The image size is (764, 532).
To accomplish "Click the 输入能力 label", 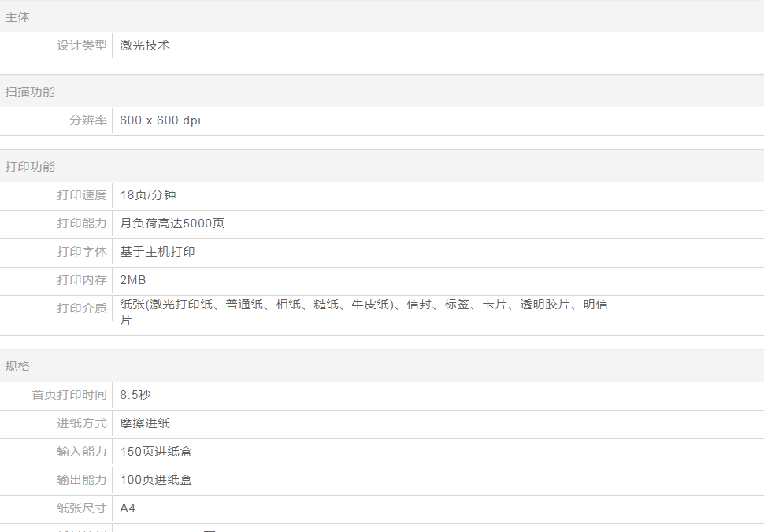I will click(82, 452).
